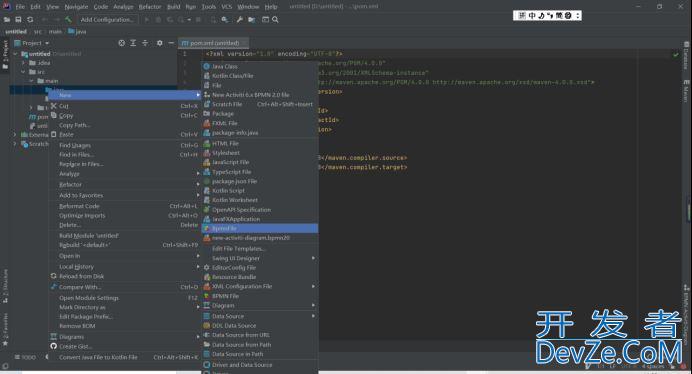Switch to the pom.xml (untitled) tab
The image size is (692, 374).
[214, 43]
